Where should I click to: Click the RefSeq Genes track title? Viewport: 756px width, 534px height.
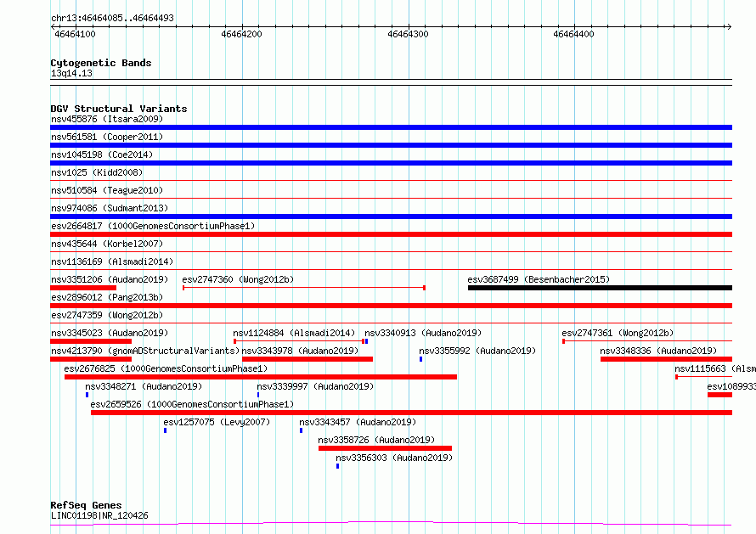[x=86, y=505]
